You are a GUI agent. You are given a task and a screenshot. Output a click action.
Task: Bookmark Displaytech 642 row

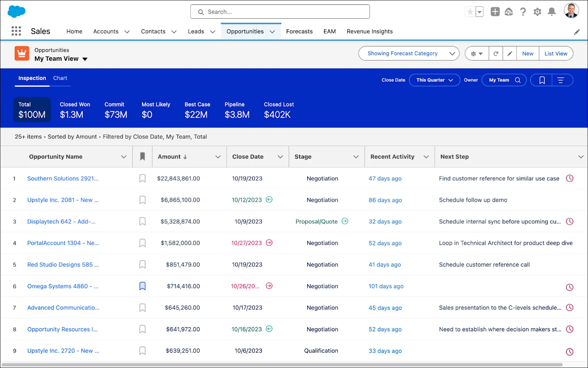point(143,221)
